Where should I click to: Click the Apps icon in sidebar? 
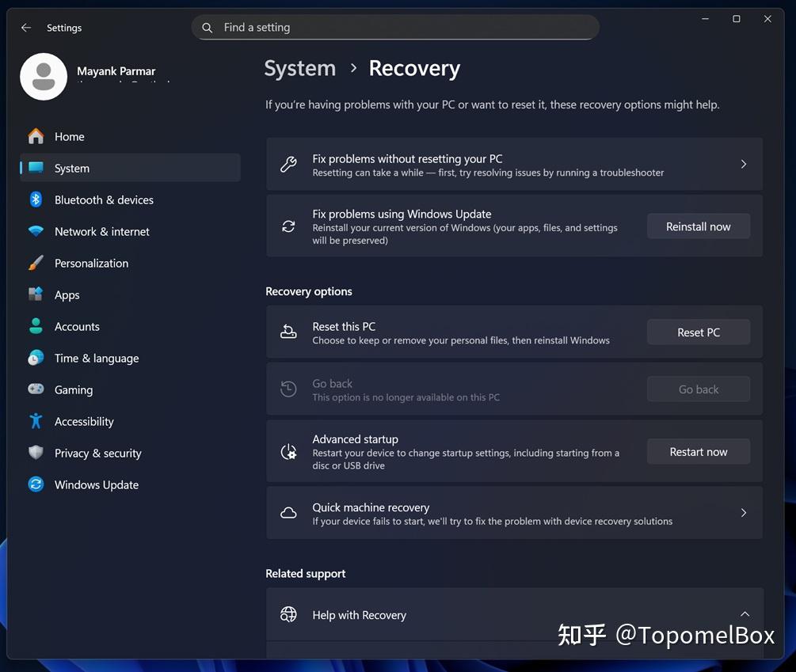pos(36,294)
